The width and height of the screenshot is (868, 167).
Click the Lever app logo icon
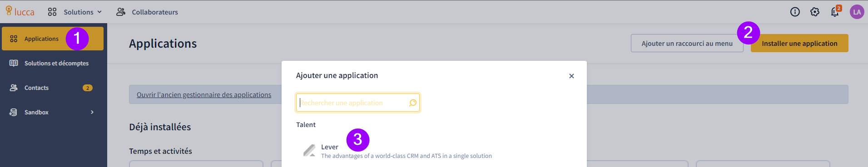point(309,150)
